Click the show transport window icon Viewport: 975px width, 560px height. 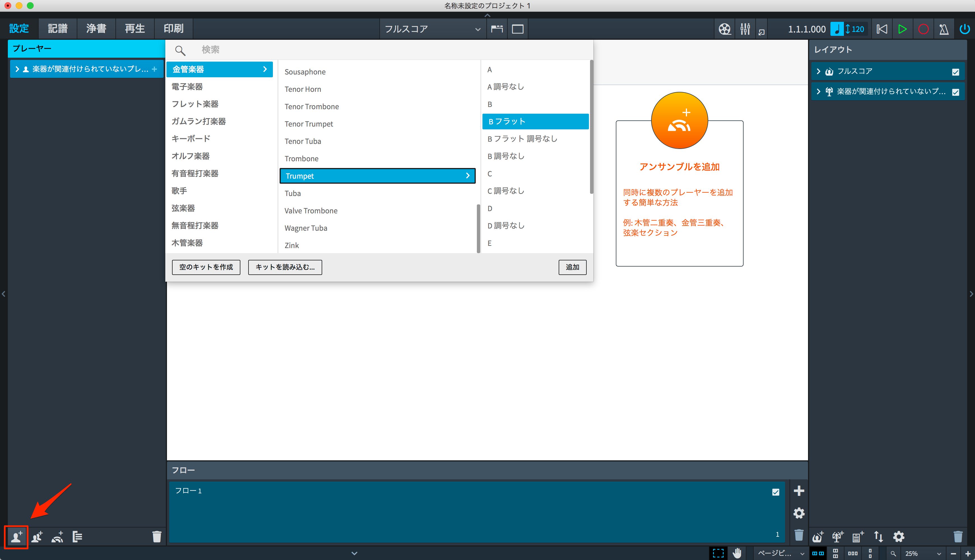coord(762,32)
